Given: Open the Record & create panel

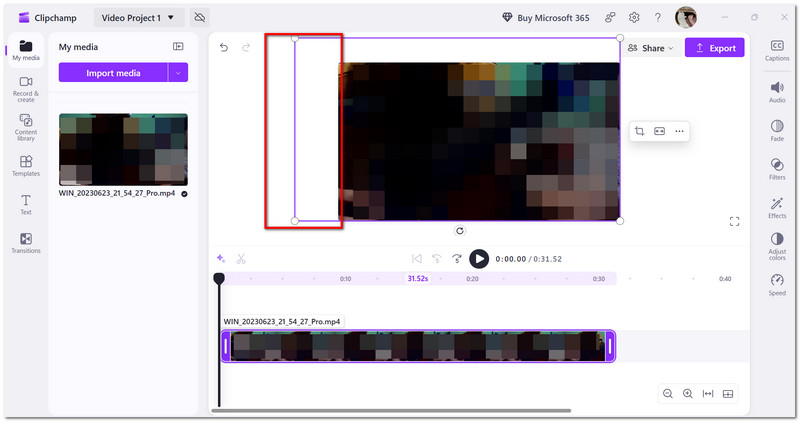Looking at the screenshot, I should 26,89.
